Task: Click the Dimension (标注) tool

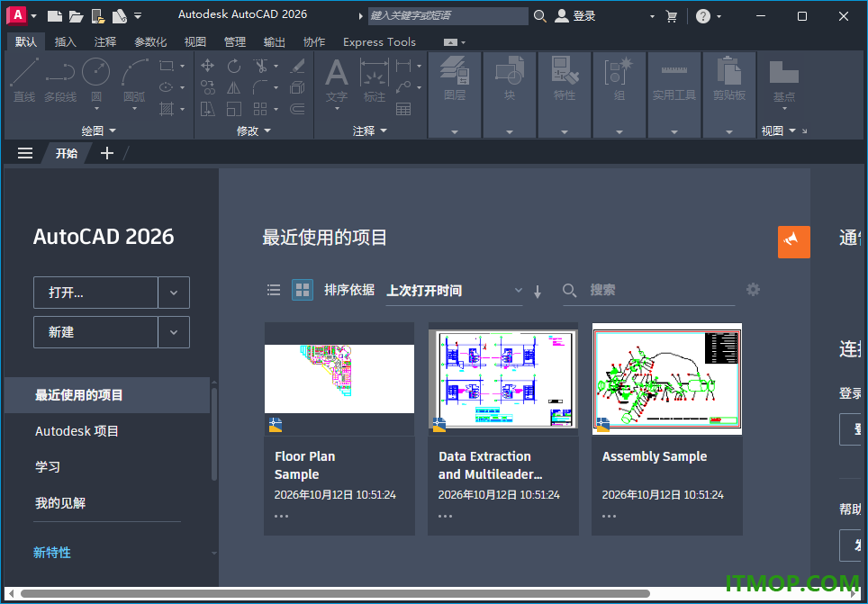Action: click(375, 80)
